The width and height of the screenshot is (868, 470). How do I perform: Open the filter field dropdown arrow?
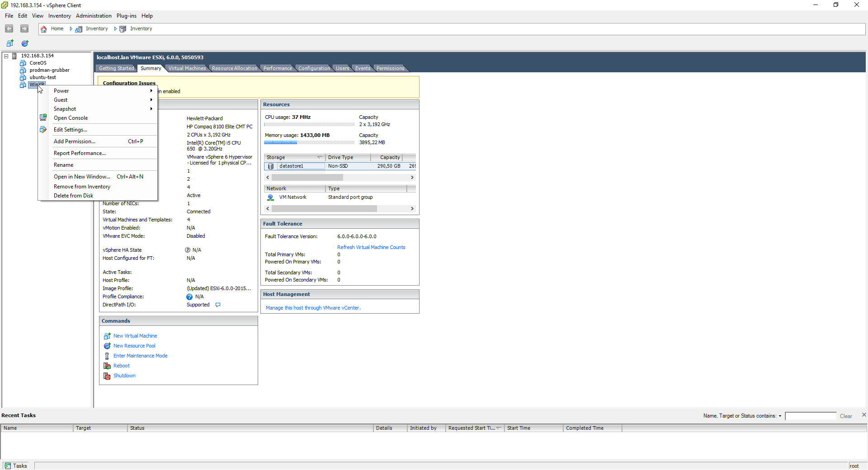[x=780, y=416]
